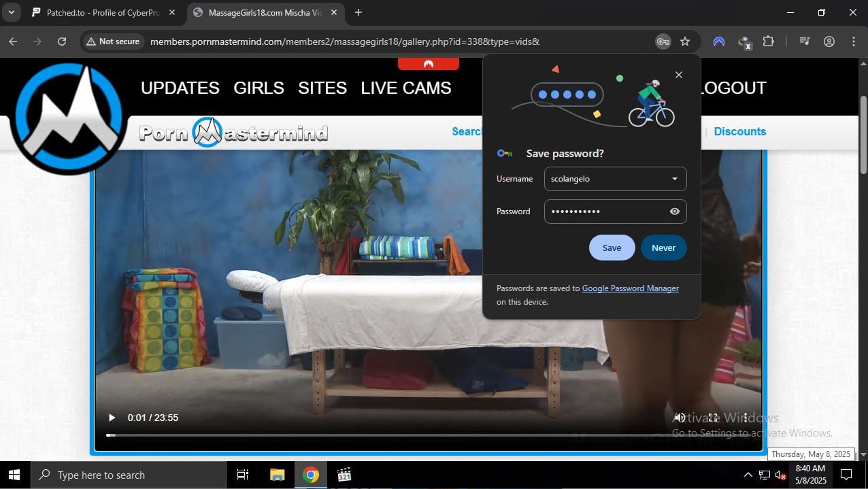Image resolution: width=868 pixels, height=489 pixels.
Task: Restore down the Chrome window
Action: point(821,12)
